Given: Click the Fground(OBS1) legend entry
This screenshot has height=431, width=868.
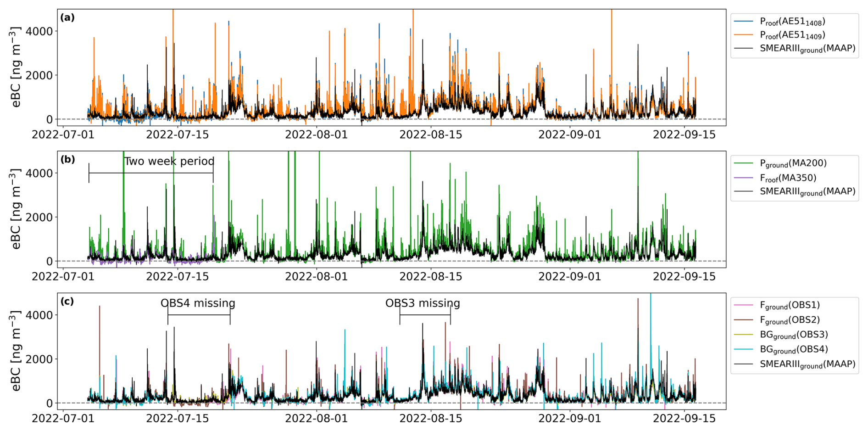Looking at the screenshot, I should (777, 305).
